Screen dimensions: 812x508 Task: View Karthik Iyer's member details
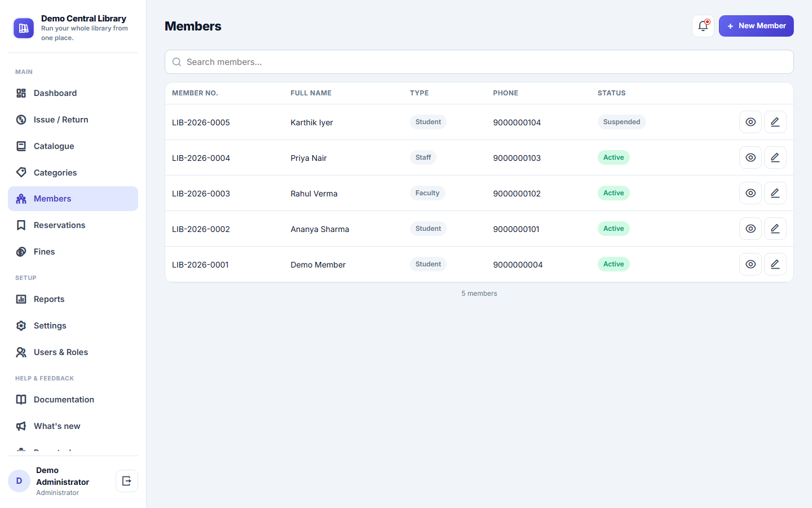point(751,122)
